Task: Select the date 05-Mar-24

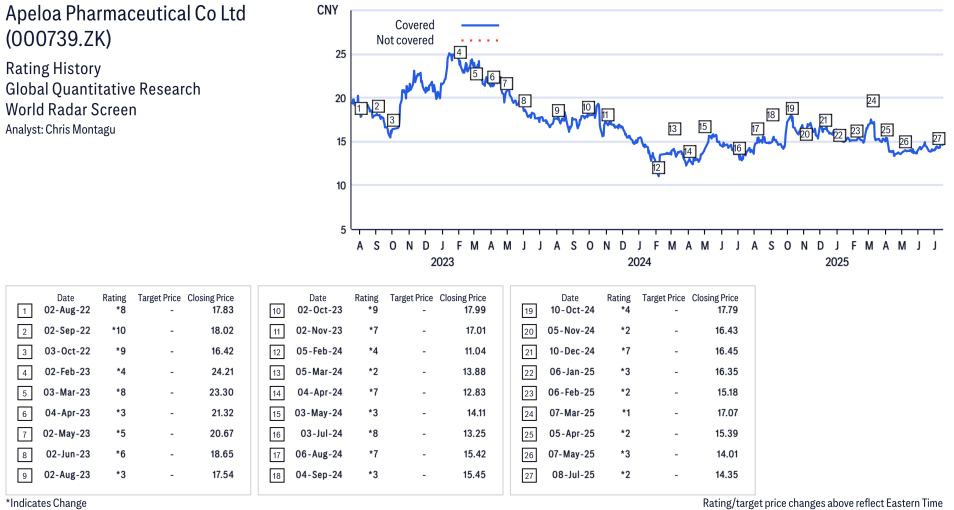Action: click(x=319, y=372)
